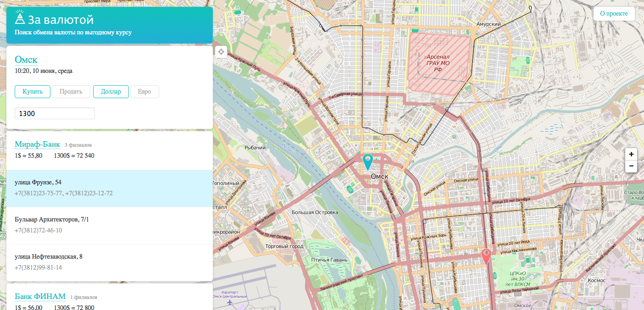The image size is (644, 310).
Task: Zoom out with the minus map button
Action: point(631,166)
